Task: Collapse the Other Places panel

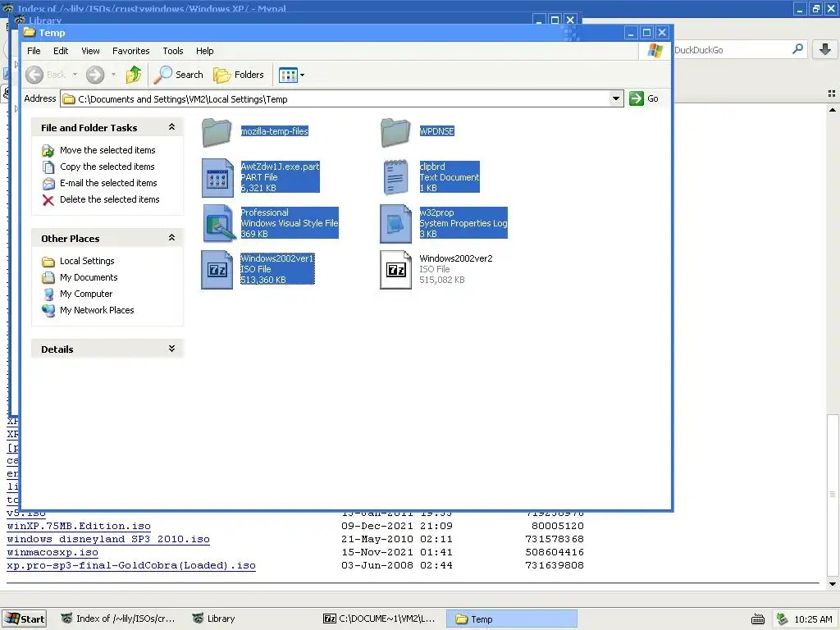Action: tap(171, 238)
